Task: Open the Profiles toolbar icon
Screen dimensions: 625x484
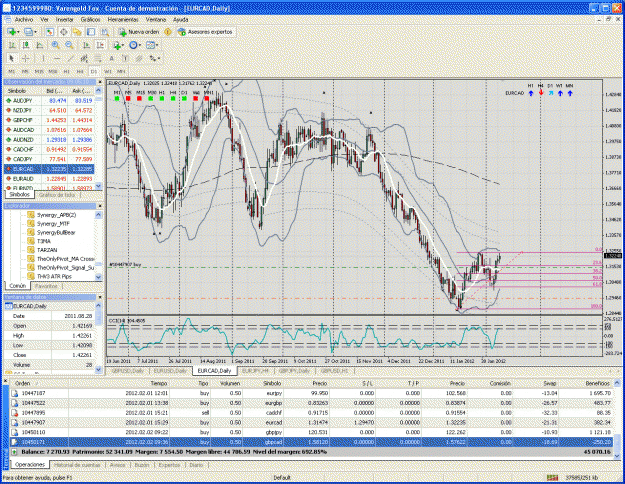Action: [28, 32]
